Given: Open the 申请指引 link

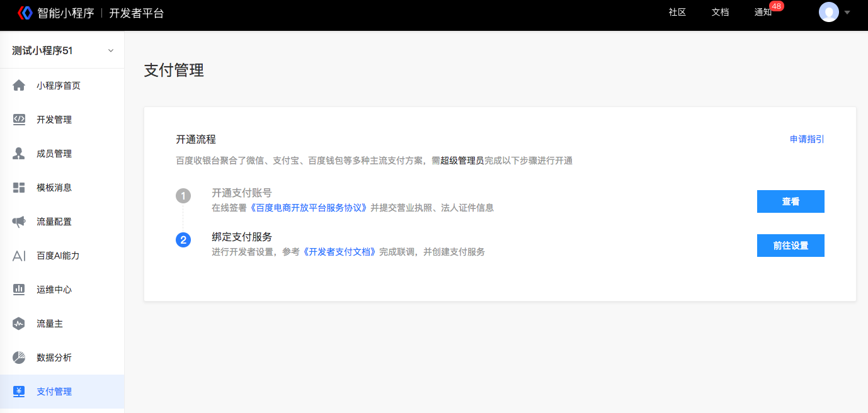Looking at the screenshot, I should [807, 139].
